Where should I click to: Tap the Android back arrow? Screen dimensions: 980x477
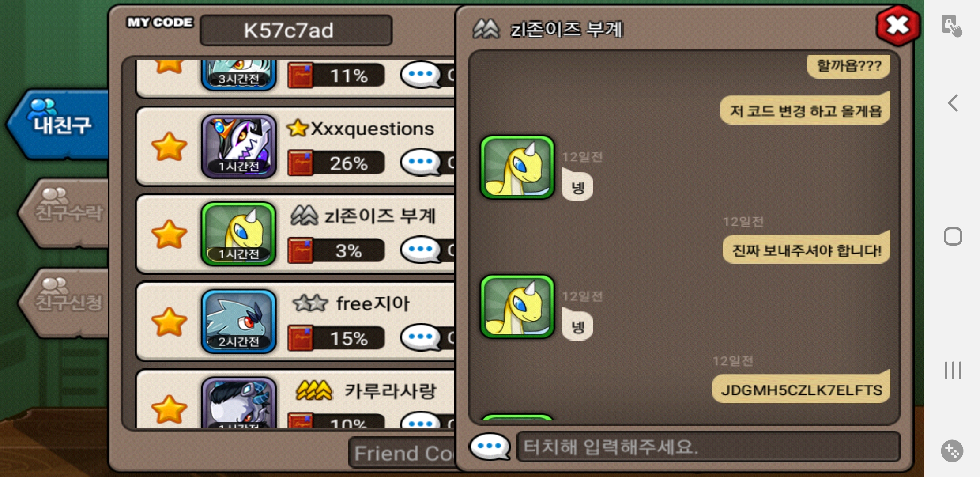click(953, 103)
